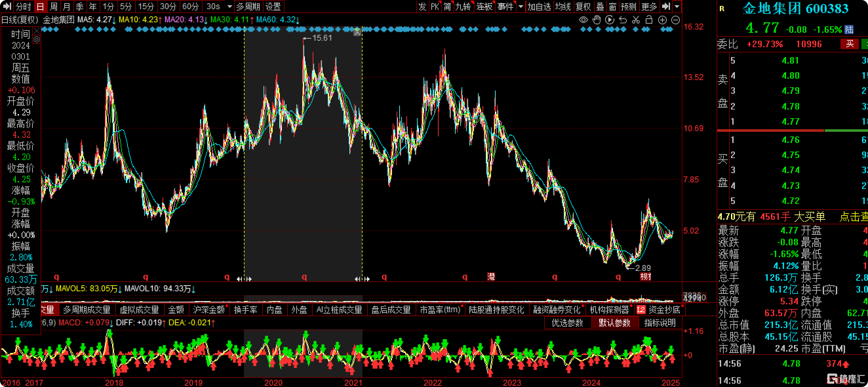Close the data info panel with X
Image resolution: width=868 pixels, height=387 pixels.
37,31
